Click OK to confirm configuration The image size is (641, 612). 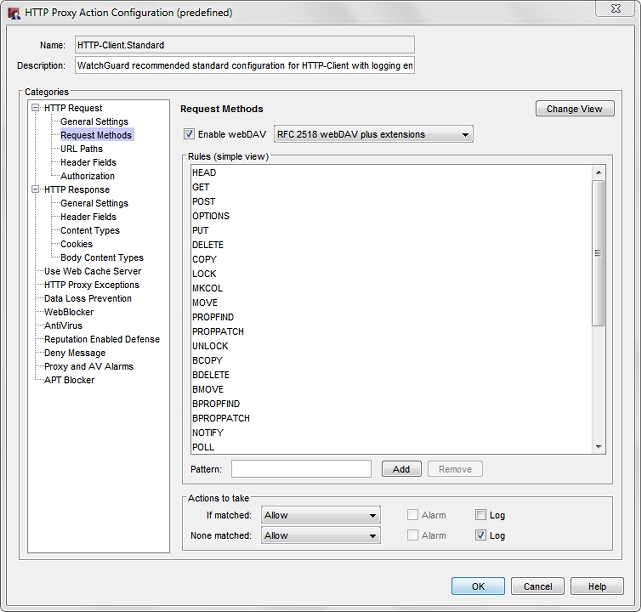(x=477, y=587)
